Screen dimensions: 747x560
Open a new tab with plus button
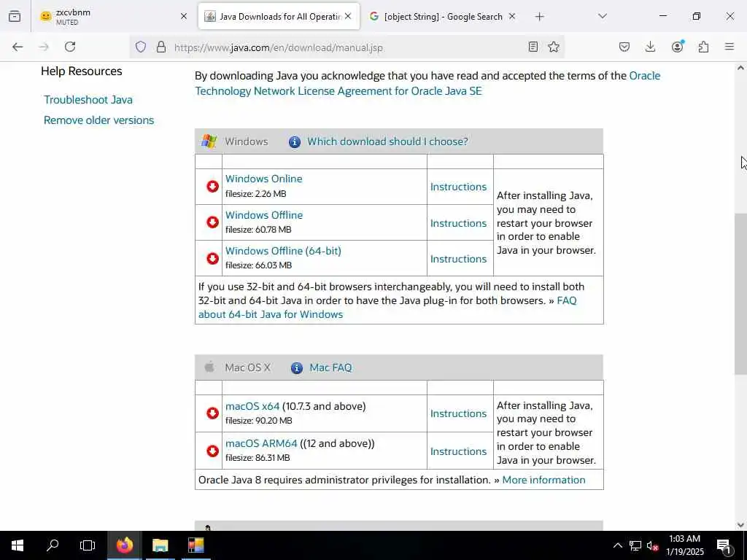(x=539, y=17)
